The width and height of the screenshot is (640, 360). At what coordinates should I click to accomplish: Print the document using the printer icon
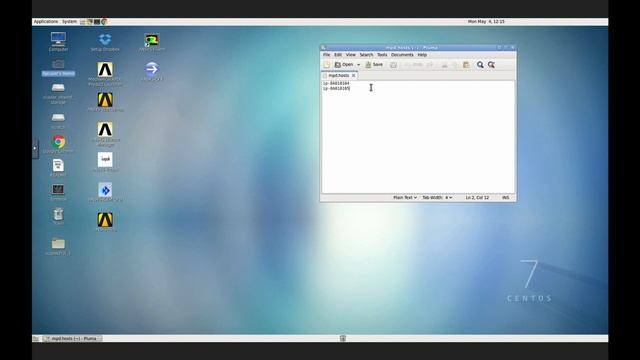(x=393, y=65)
